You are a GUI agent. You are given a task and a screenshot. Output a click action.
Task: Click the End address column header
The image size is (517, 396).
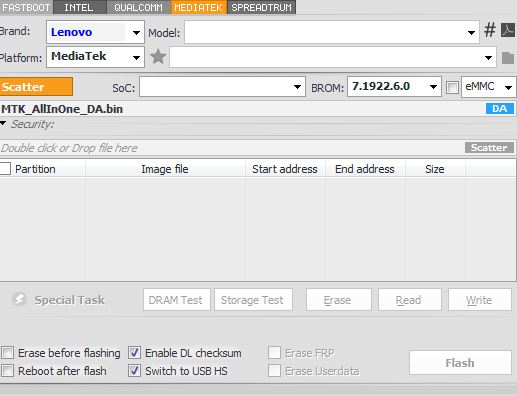coord(365,169)
